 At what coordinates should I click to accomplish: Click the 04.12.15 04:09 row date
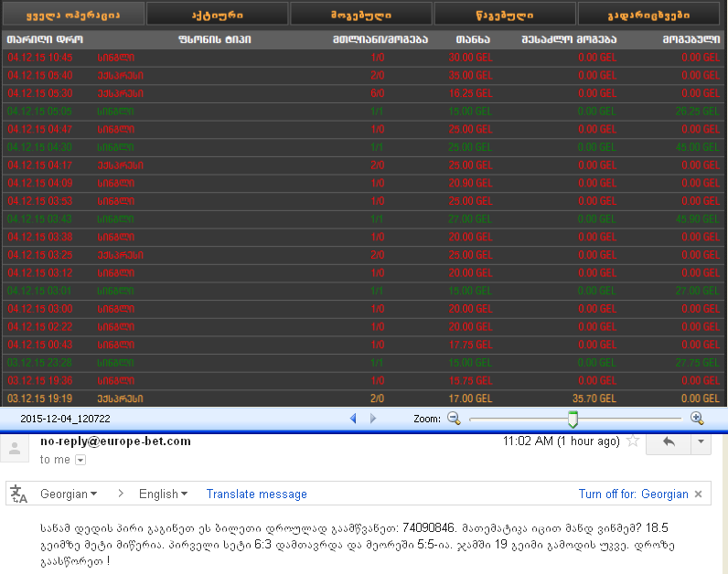tap(40, 183)
